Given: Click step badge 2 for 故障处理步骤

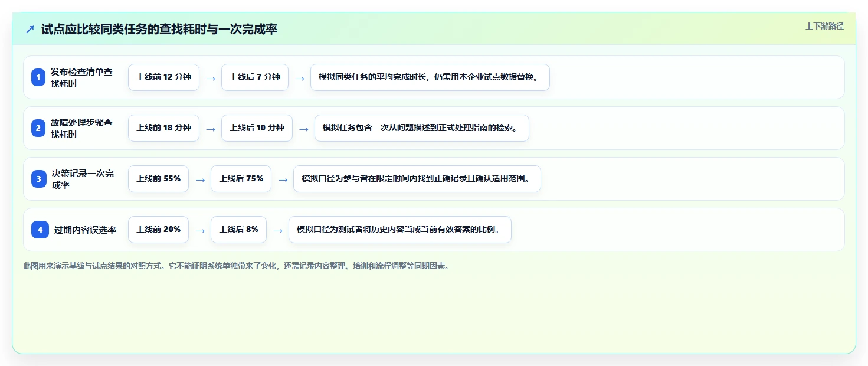Looking at the screenshot, I should [x=38, y=128].
